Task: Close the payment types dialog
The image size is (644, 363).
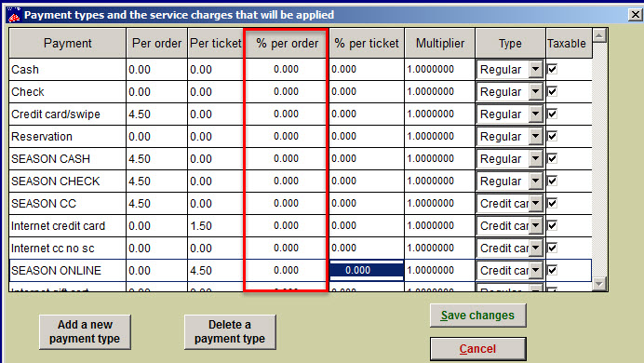Action: [635, 15]
